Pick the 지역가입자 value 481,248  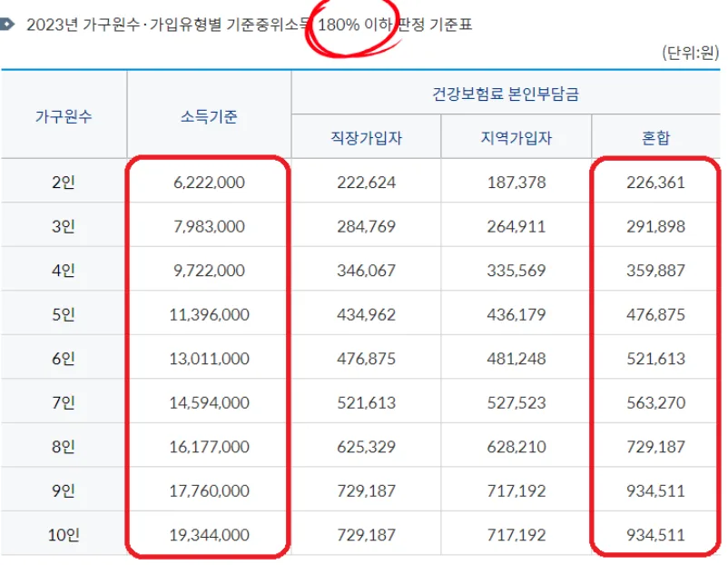coord(516,359)
